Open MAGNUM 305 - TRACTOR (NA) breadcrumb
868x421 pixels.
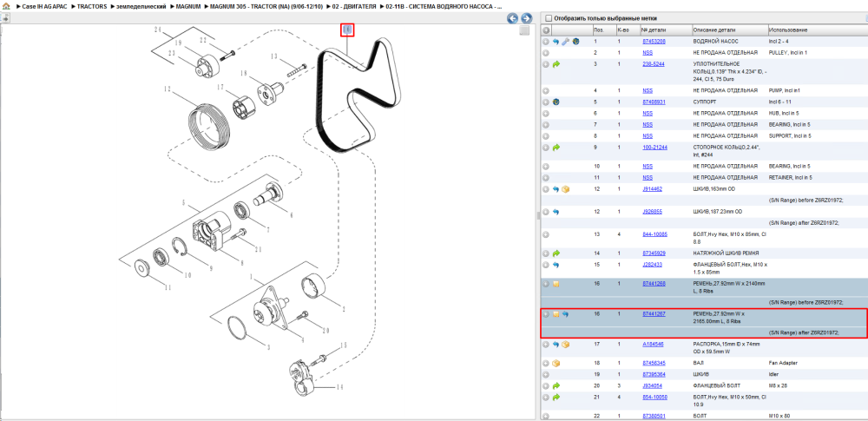pyautogui.click(x=266, y=6)
